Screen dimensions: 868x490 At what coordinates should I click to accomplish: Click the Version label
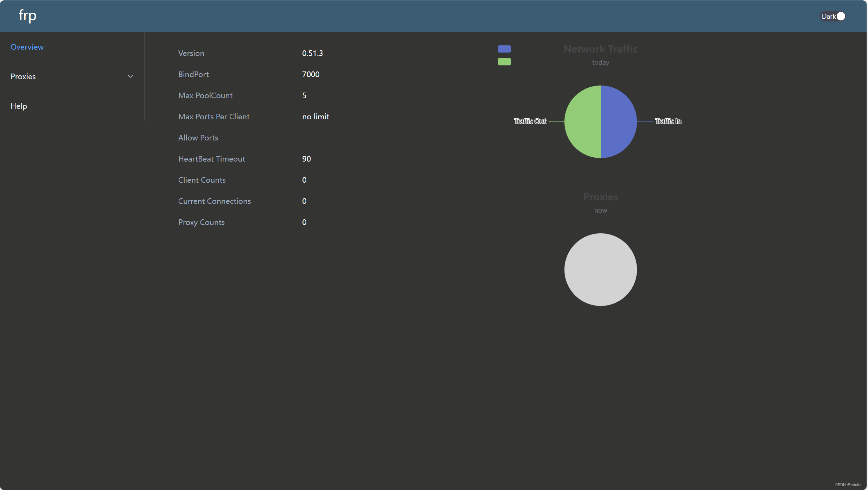tap(191, 53)
